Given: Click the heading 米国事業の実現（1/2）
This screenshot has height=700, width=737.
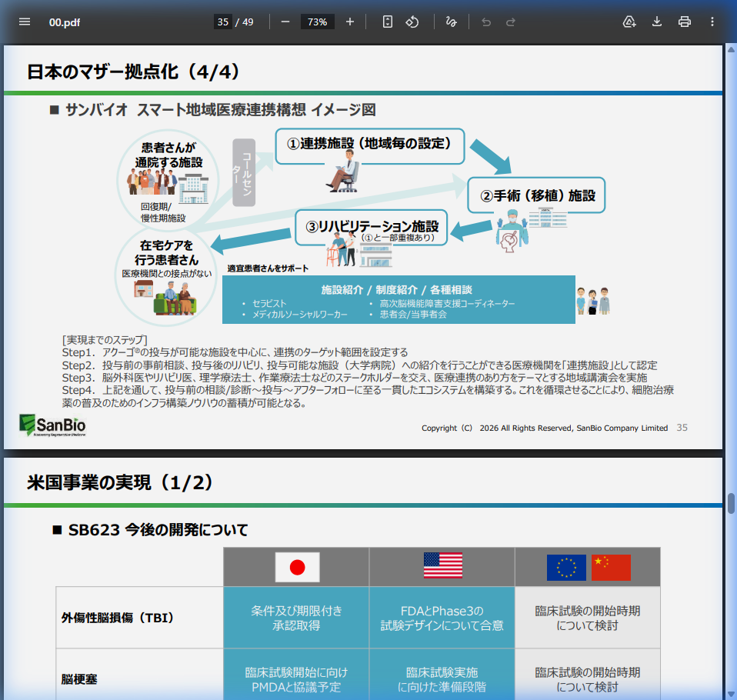Looking at the screenshot, I should [120, 483].
